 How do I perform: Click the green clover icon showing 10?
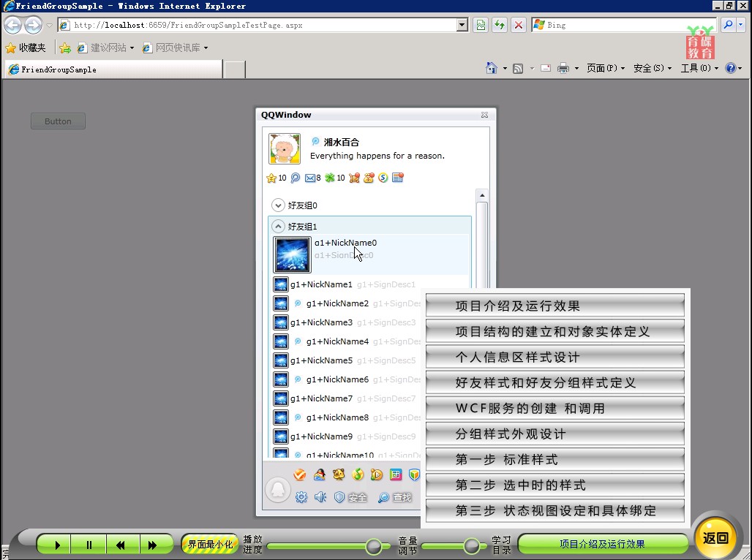tap(330, 178)
